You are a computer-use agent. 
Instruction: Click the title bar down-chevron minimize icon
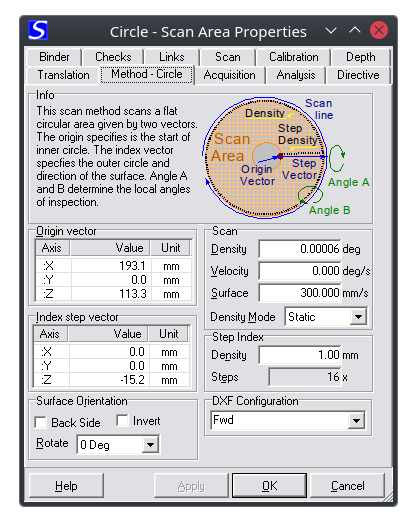pyautogui.click(x=331, y=31)
